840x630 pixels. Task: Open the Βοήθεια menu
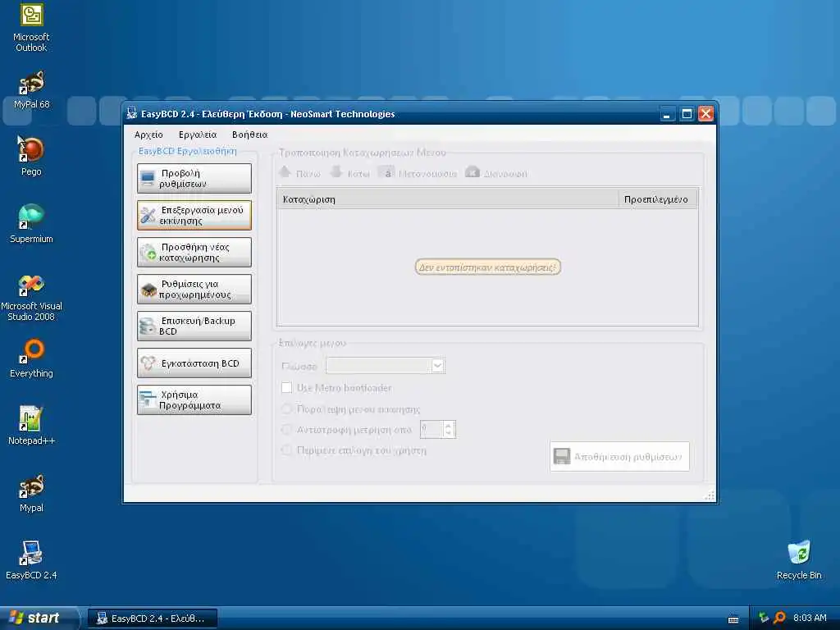(249, 135)
